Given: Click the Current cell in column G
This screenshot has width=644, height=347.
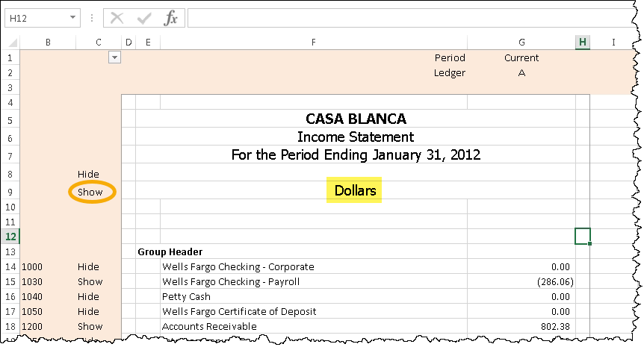Looking at the screenshot, I should point(521,57).
